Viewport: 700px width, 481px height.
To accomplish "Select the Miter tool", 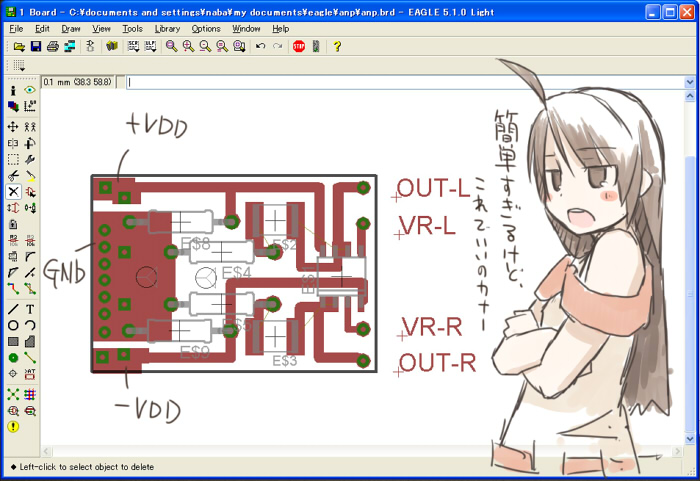I will tap(30, 257).
